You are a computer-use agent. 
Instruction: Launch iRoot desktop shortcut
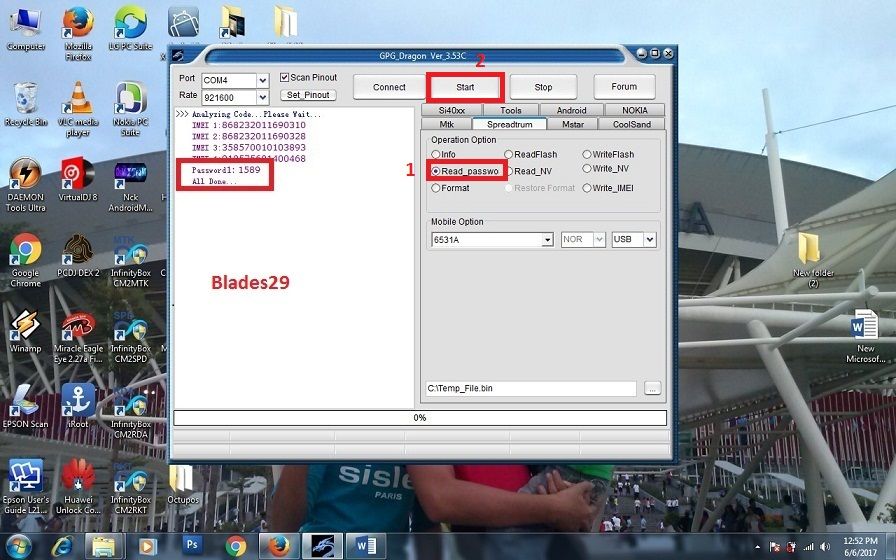tap(77, 401)
